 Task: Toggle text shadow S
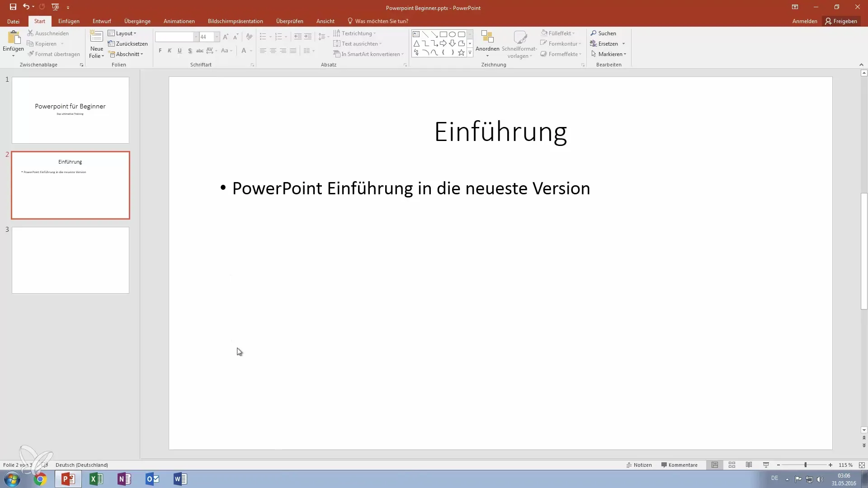pos(189,51)
